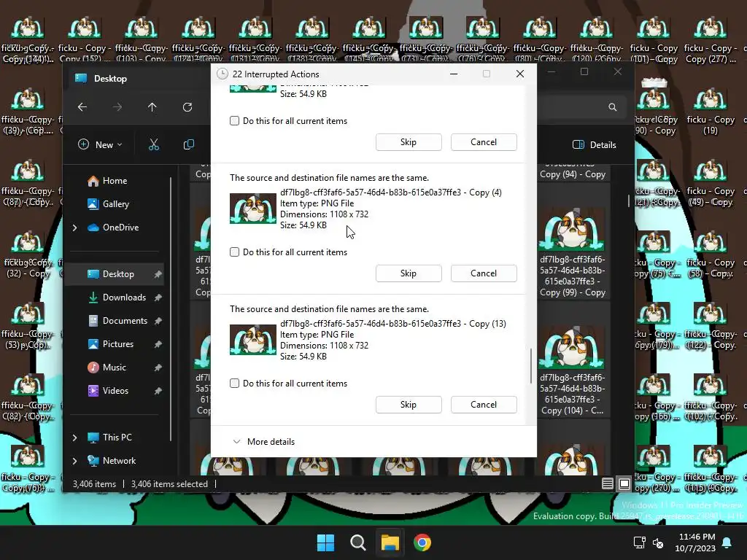
Task: Click the Interrupted Actions dialog scrollbar
Action: (x=531, y=366)
